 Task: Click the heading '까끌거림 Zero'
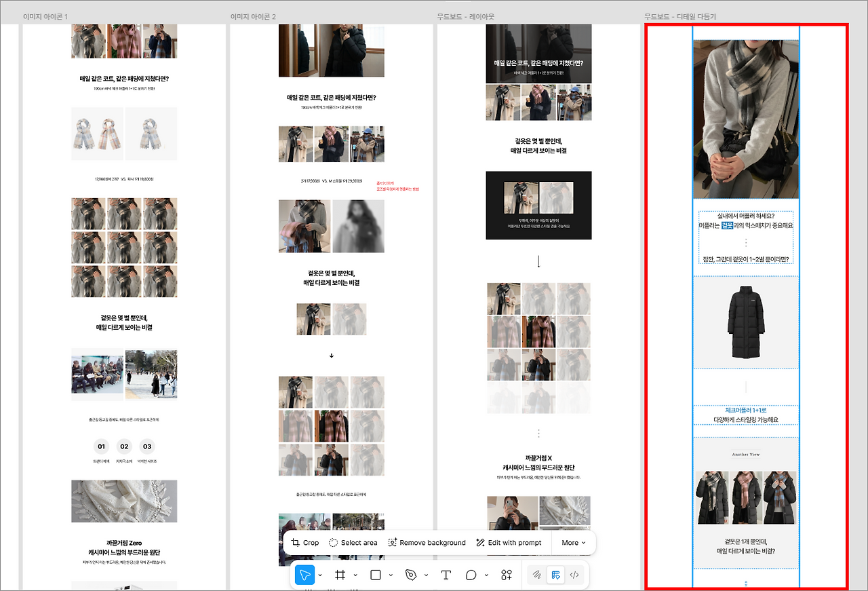tap(124, 543)
